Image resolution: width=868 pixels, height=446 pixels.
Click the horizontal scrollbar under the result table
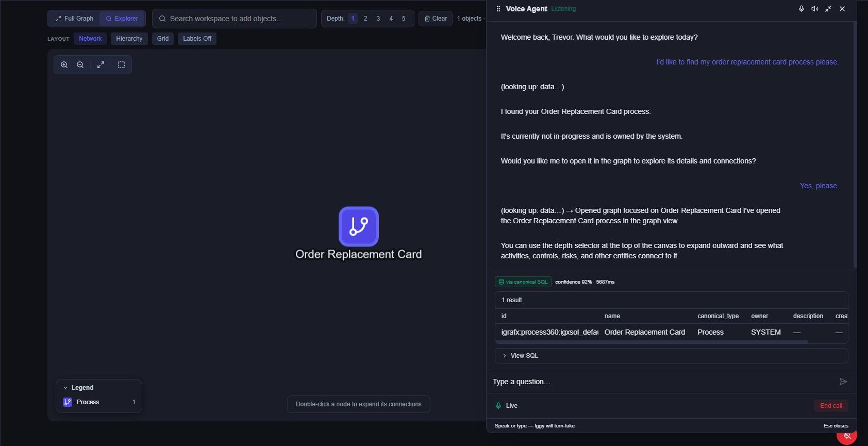point(652,341)
